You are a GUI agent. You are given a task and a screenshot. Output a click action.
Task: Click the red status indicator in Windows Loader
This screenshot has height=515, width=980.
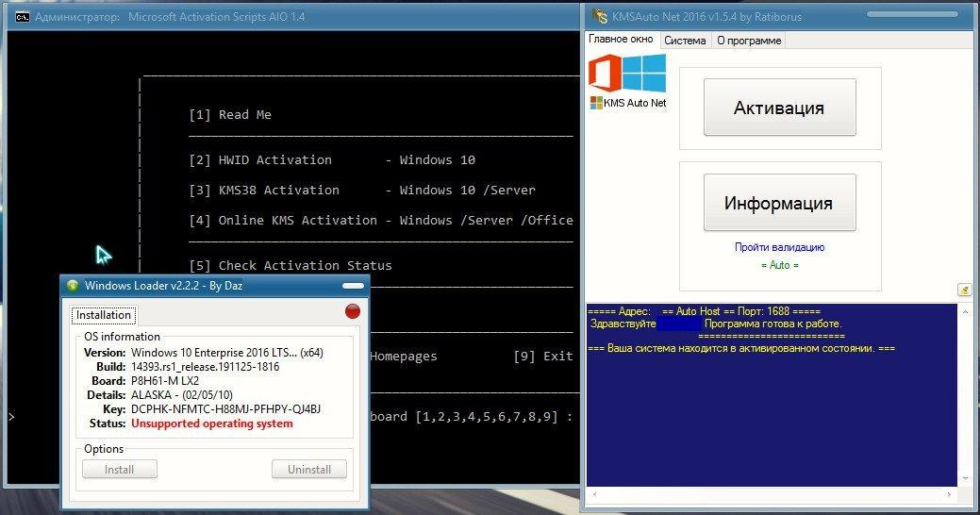[x=353, y=311]
